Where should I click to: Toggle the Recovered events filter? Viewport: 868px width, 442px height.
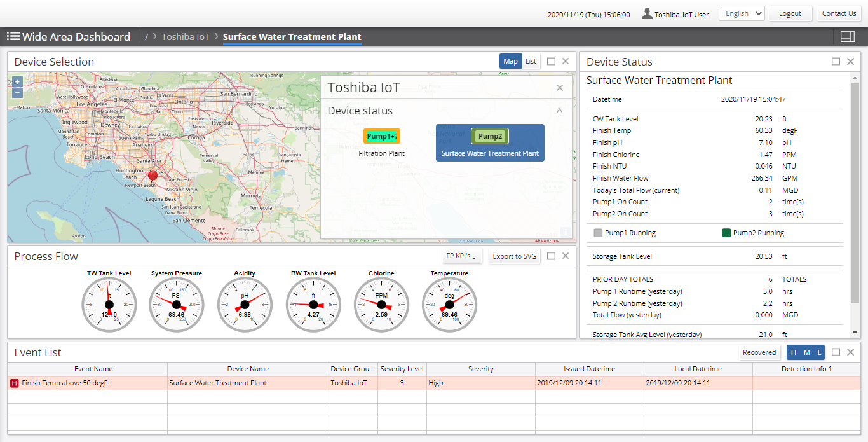(x=759, y=352)
